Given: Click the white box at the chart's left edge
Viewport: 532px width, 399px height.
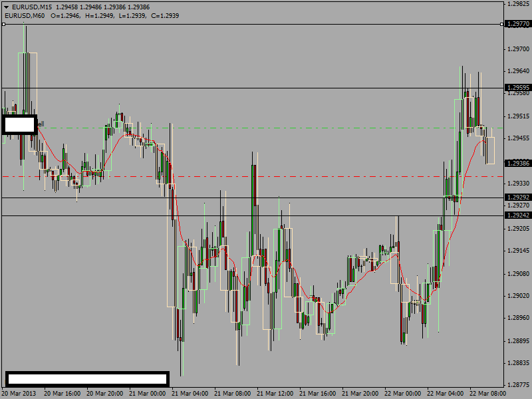Looking at the screenshot, I should (x=19, y=124).
